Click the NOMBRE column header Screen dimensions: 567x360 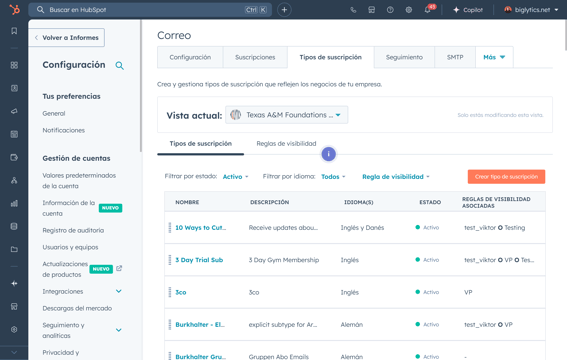pyautogui.click(x=187, y=202)
